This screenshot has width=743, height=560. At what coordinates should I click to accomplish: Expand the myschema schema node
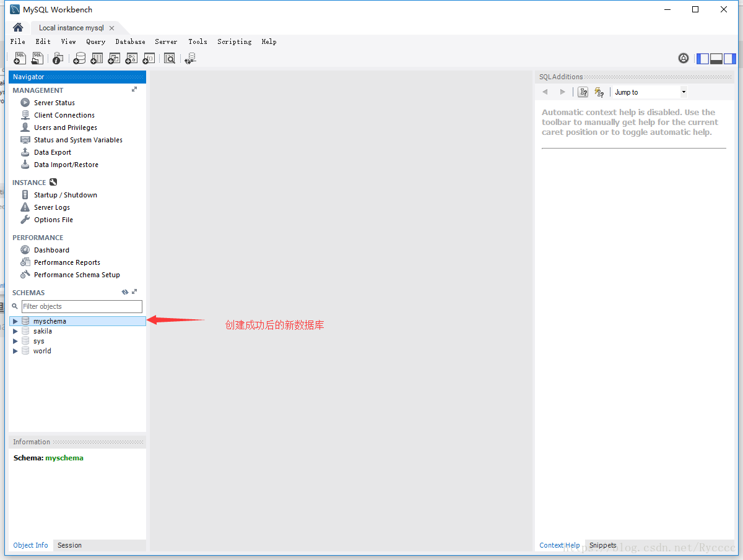point(15,321)
